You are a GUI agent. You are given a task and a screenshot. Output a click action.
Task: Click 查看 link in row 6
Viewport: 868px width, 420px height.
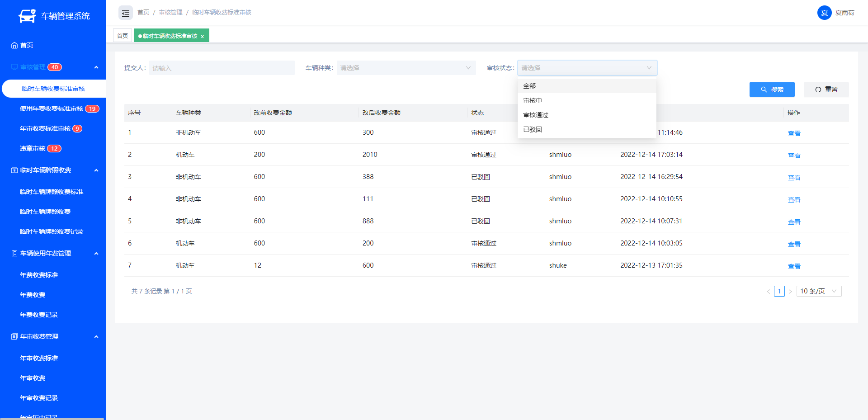click(x=794, y=244)
